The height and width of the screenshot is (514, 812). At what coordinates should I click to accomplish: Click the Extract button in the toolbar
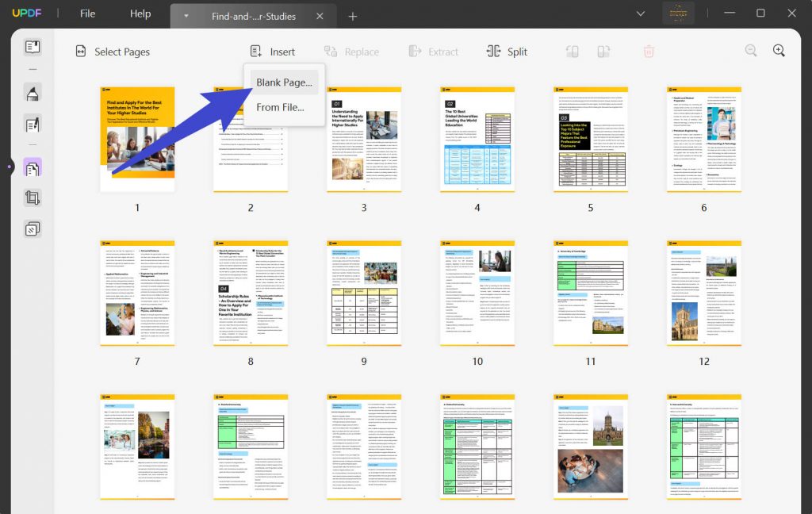pos(435,51)
